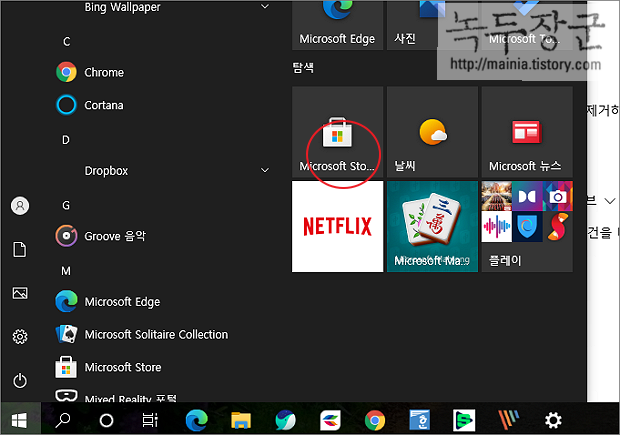Viewport: 620px width, 435px height.
Task: Open the Microsoft Mahjong tile
Action: [x=432, y=227]
